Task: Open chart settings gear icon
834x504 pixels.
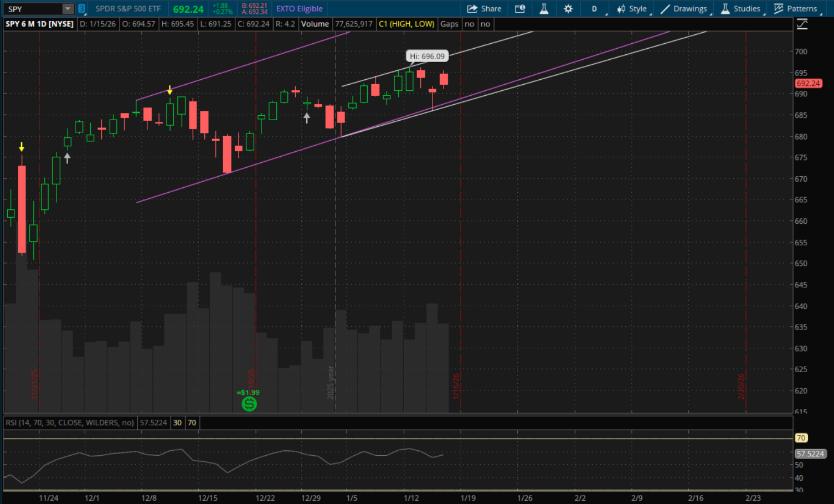Action: click(568, 9)
